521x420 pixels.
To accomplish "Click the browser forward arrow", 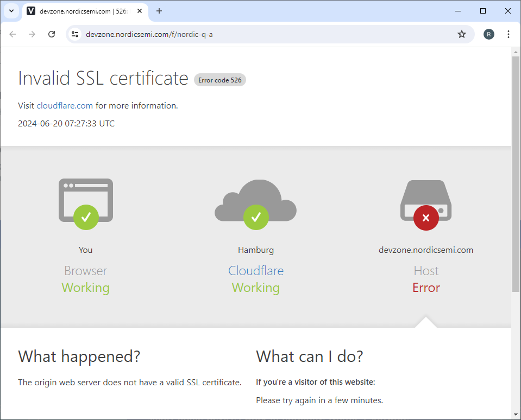I will point(32,34).
